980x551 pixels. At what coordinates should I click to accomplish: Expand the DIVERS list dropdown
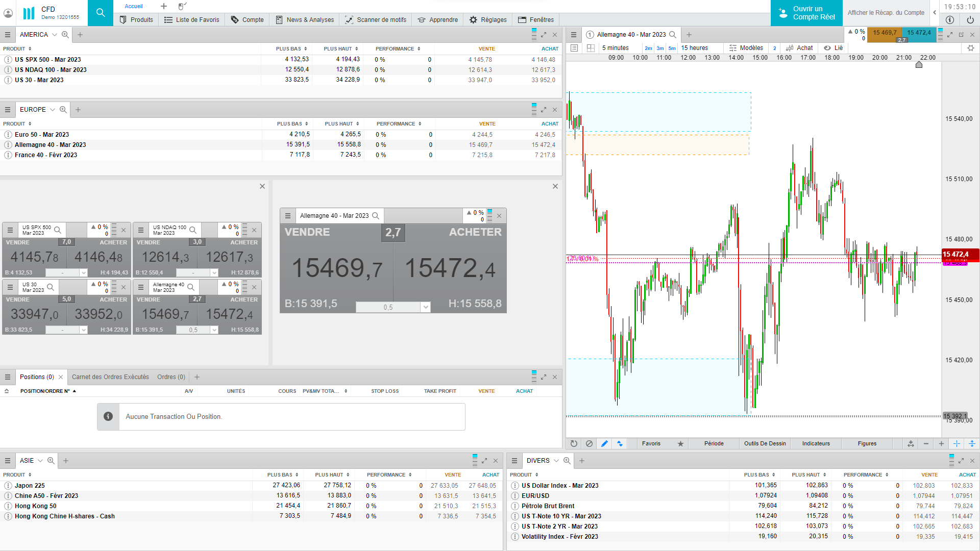pyautogui.click(x=556, y=461)
